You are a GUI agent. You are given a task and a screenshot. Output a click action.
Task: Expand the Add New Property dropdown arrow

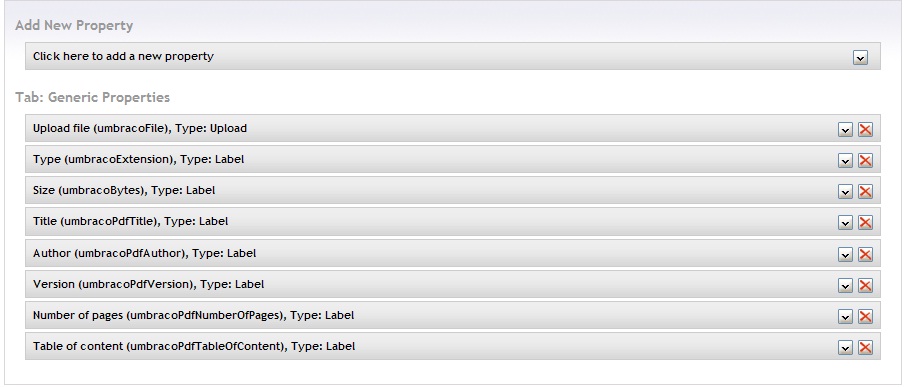click(x=860, y=58)
